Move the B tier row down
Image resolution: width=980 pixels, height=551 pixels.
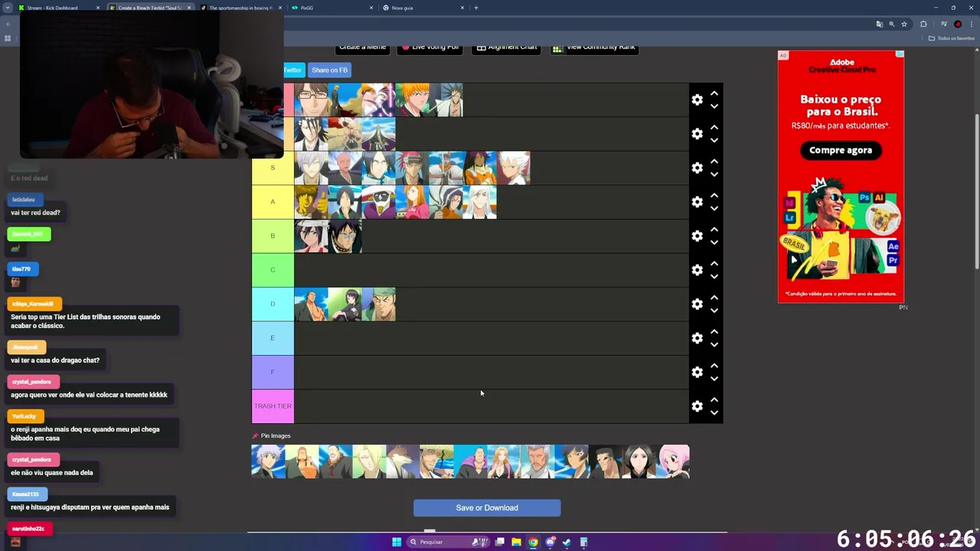(x=714, y=243)
